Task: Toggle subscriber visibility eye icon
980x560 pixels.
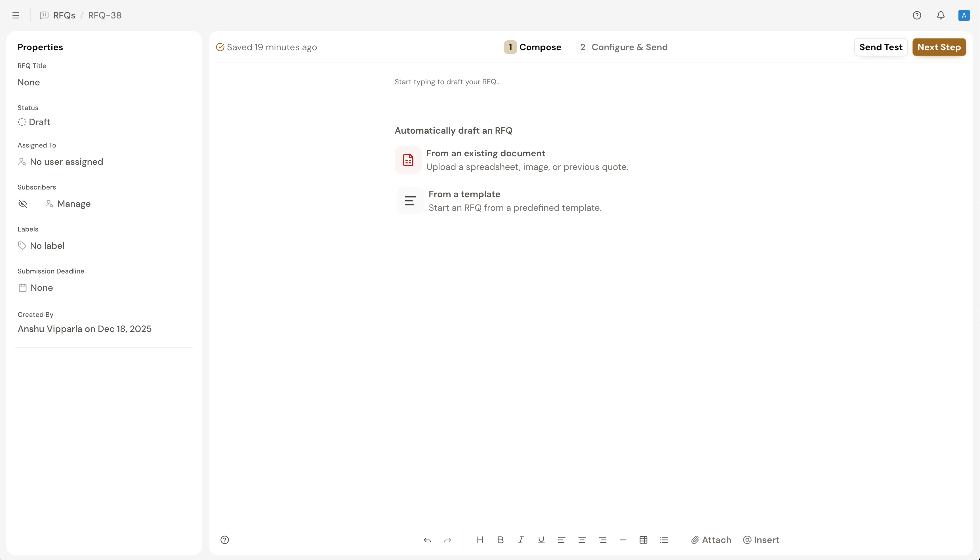Action: 23,204
